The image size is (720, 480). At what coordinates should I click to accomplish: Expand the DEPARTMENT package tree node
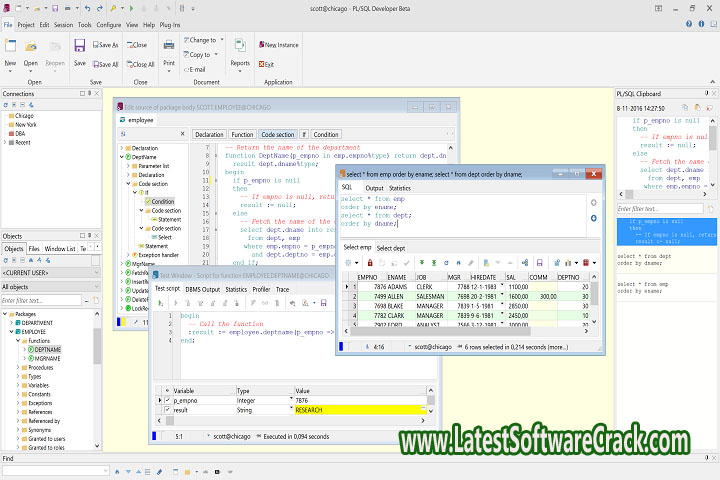(x=11, y=323)
